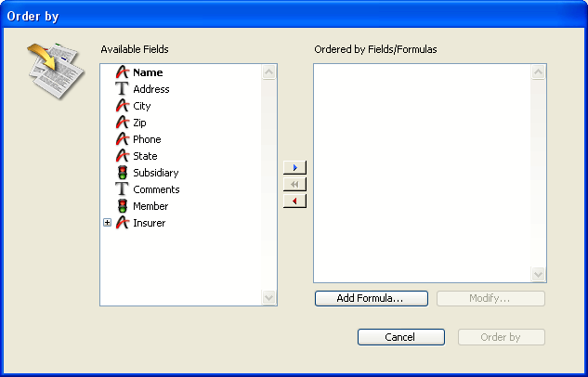Select the Zip field
The height and width of the screenshot is (377, 588).
click(139, 123)
